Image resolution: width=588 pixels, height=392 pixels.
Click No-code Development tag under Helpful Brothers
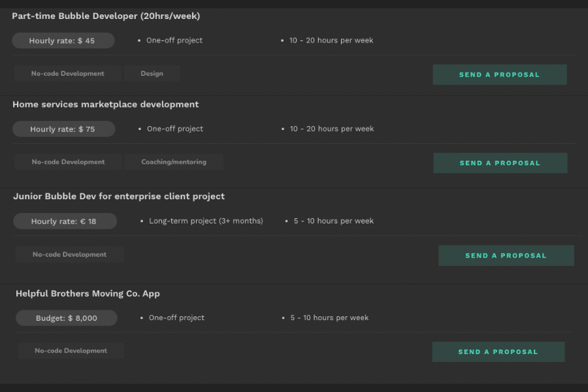[71, 351]
